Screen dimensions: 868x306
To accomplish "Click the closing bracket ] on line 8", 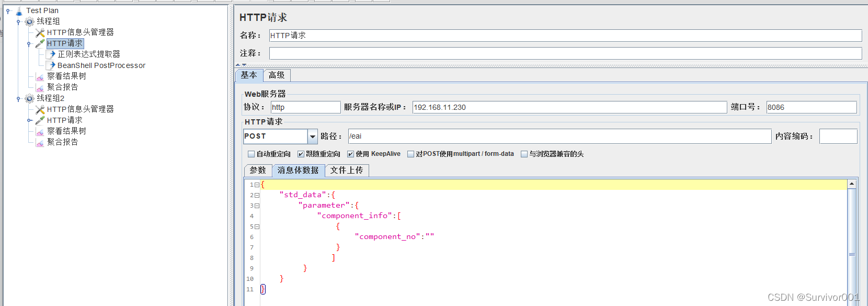I will (334, 258).
